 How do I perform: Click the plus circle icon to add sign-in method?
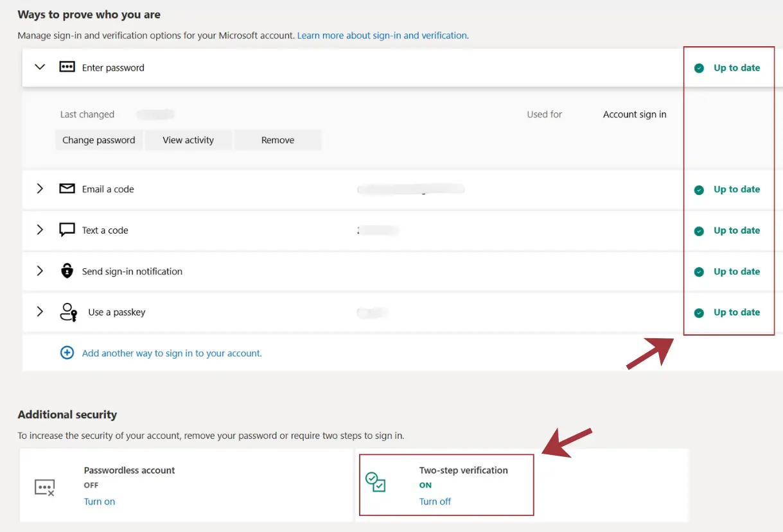(67, 353)
